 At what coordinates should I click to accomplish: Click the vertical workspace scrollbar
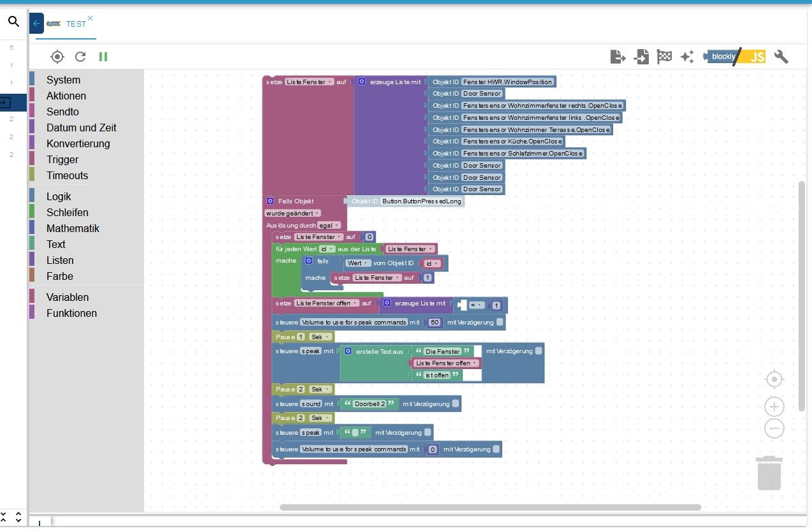click(802, 296)
